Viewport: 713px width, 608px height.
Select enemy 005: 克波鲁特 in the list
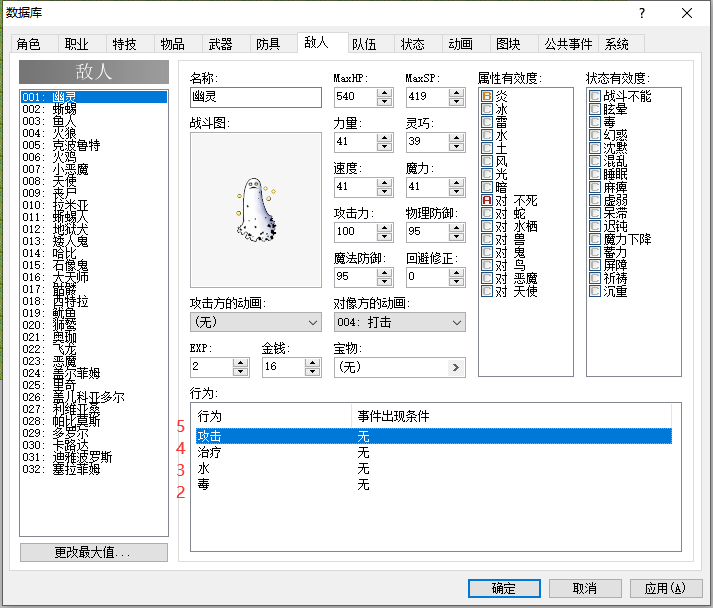(x=94, y=145)
